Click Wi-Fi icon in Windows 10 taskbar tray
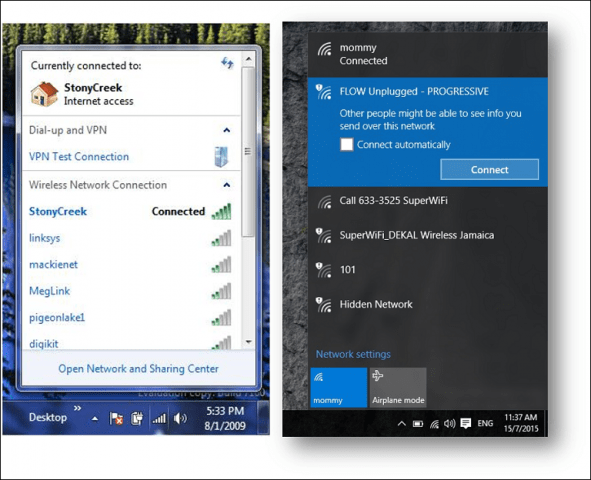 coord(434,424)
